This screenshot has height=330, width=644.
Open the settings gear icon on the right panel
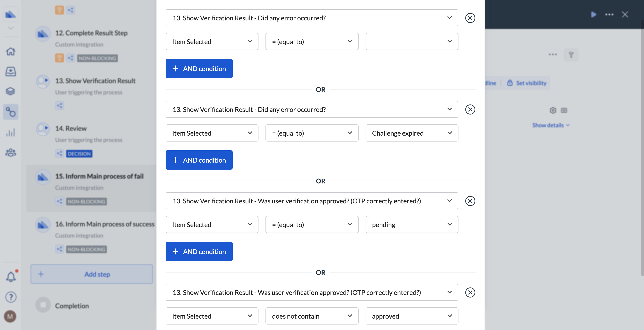pos(553,110)
